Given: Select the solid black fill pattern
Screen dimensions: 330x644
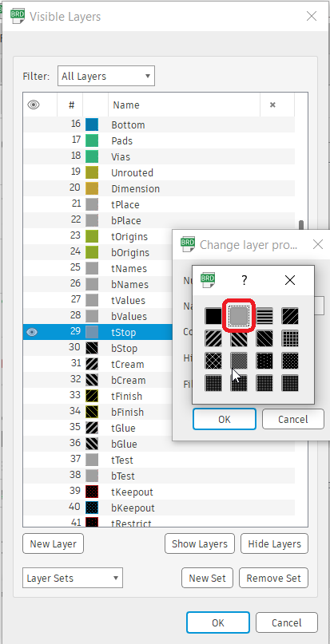Looking at the screenshot, I should point(213,316).
